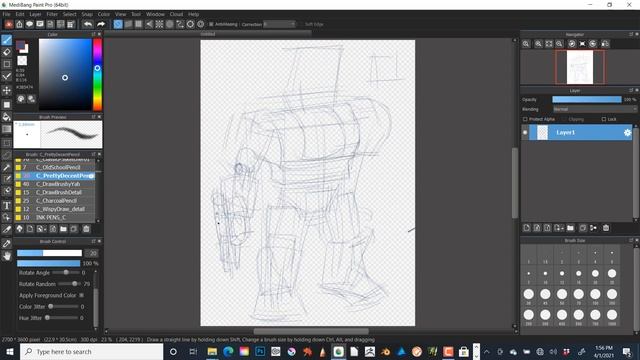
Task: Click the speech bubble icon in the top toolbar
Action: coord(29,24)
